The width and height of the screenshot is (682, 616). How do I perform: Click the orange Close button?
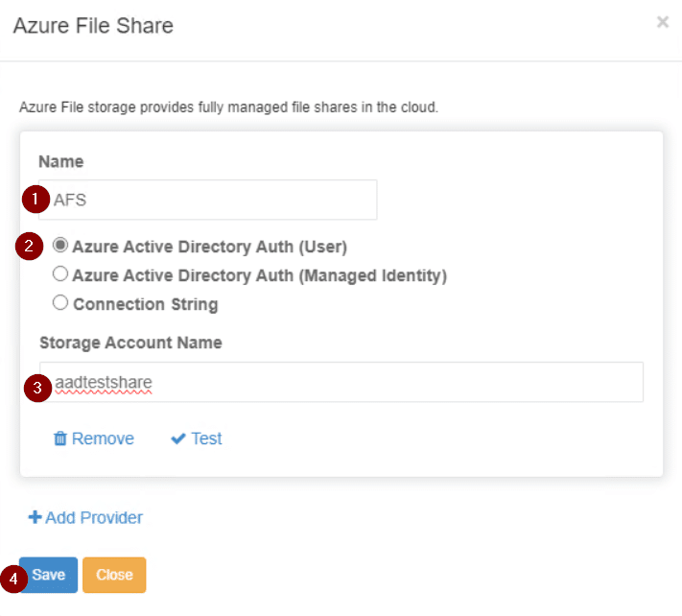[x=114, y=575]
